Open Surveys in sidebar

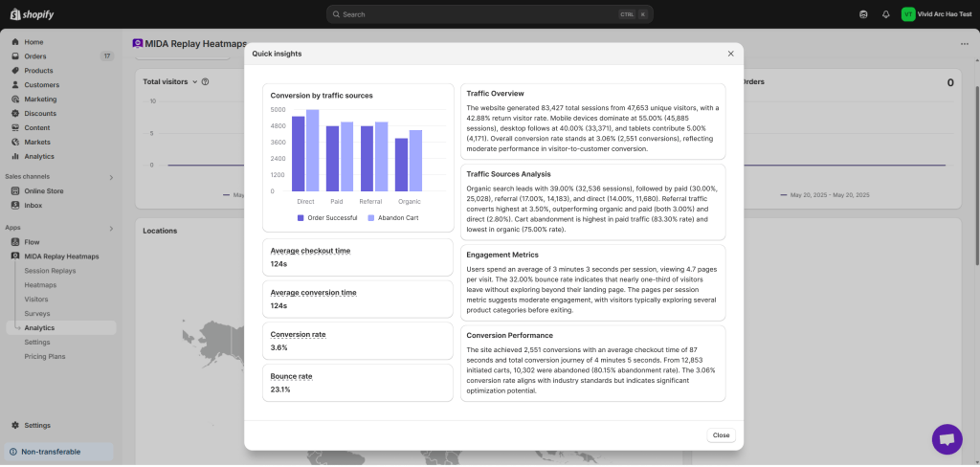[x=37, y=314]
